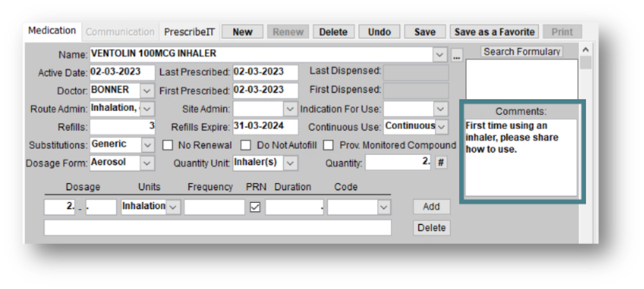Click inside the Comments text box
The height and width of the screenshot is (289, 644).
pyautogui.click(x=521, y=158)
